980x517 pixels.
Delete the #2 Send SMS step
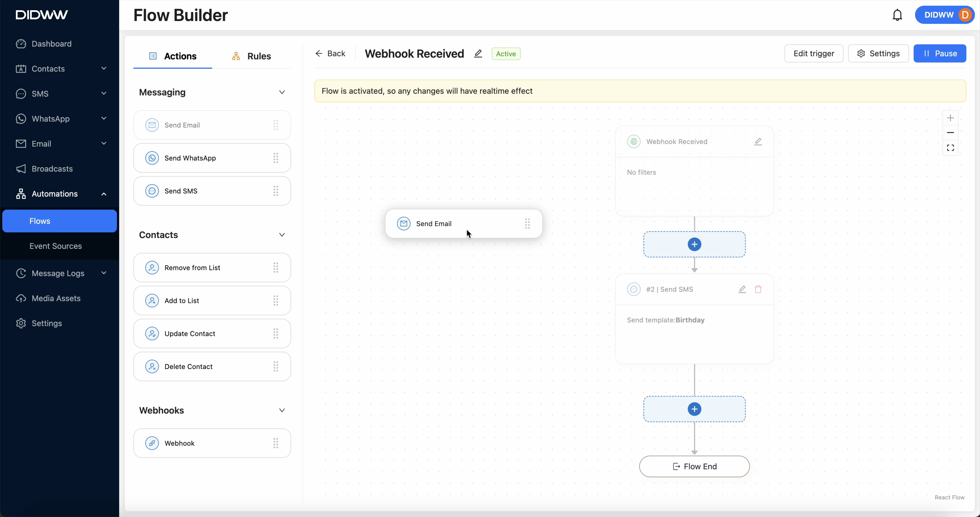[x=758, y=289]
